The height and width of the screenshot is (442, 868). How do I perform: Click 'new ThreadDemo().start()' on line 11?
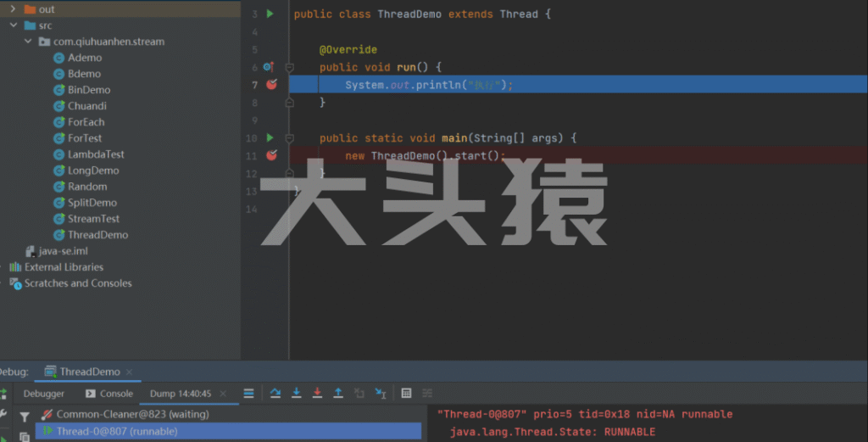pyautogui.click(x=423, y=155)
